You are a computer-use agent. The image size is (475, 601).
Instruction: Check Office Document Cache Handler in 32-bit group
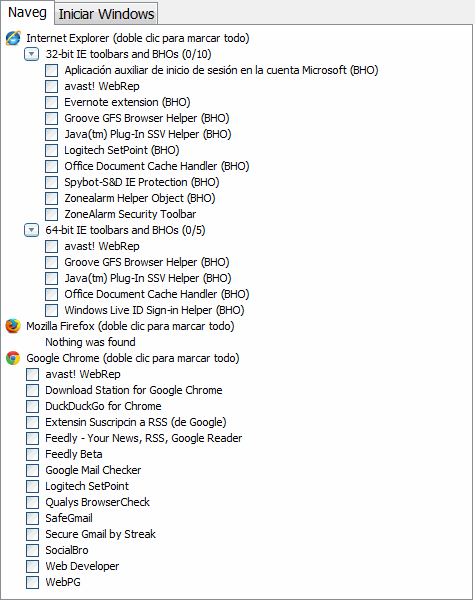(x=51, y=166)
